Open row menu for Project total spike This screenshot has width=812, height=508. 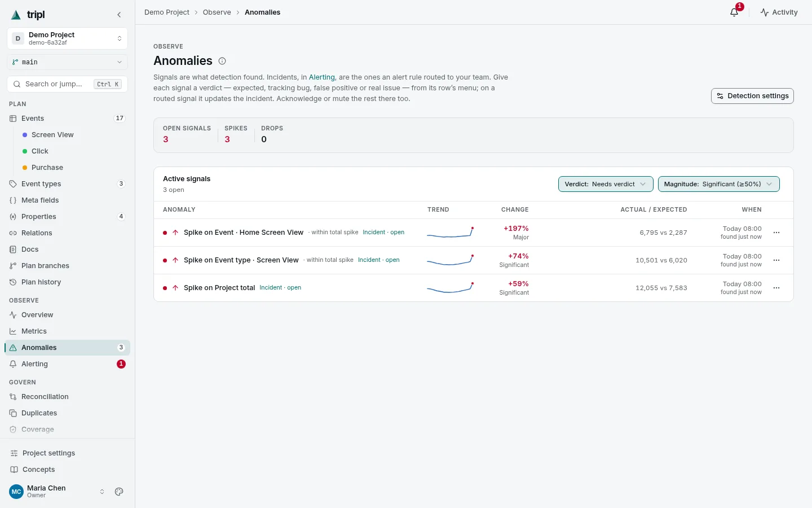[776, 288]
